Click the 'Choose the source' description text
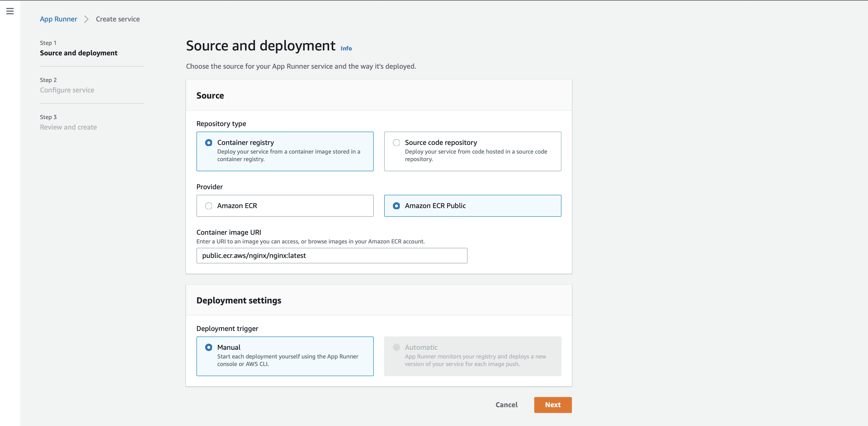The height and width of the screenshot is (426, 868). [301, 66]
